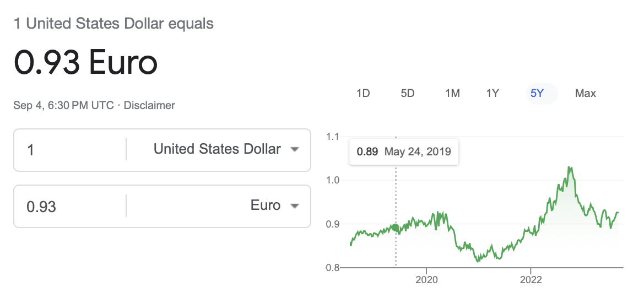Focus the Euro amount field showing 0.93
Viewport: 644px width, 303px height.
[x=69, y=206]
